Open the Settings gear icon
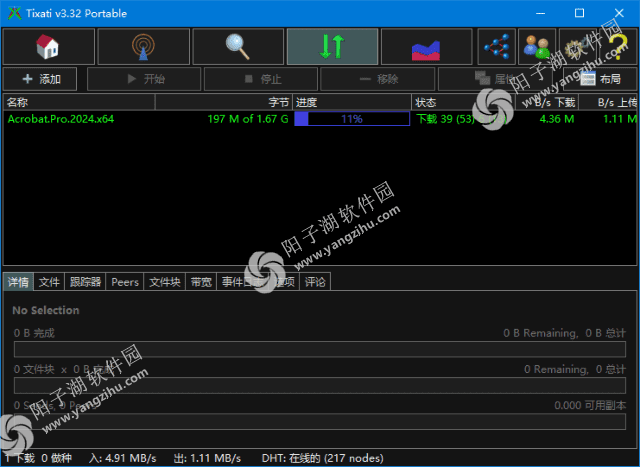640x467 pixels. (578, 46)
